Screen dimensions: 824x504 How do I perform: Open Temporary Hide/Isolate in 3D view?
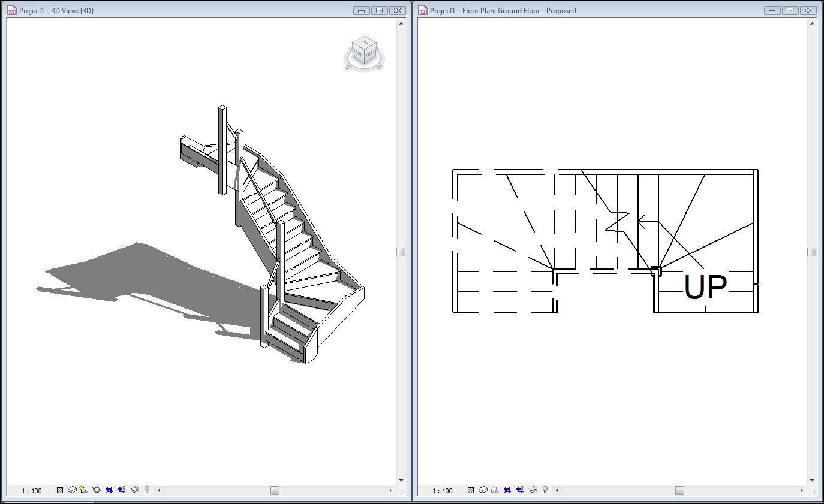point(134,490)
